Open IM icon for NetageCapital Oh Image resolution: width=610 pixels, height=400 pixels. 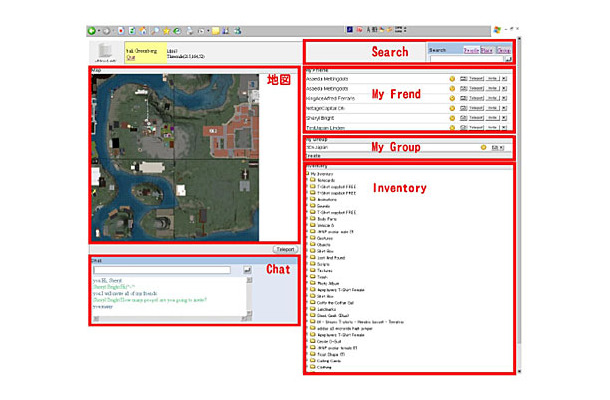(x=463, y=108)
